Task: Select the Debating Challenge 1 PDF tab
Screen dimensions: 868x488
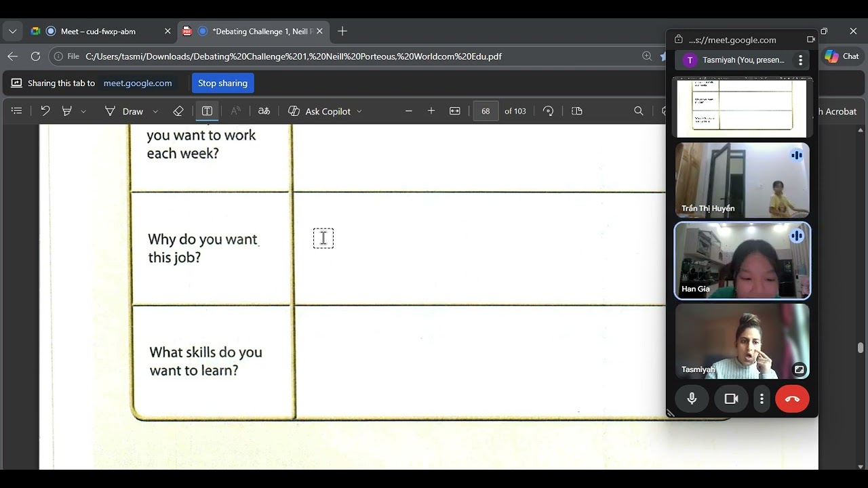Action: point(255,31)
